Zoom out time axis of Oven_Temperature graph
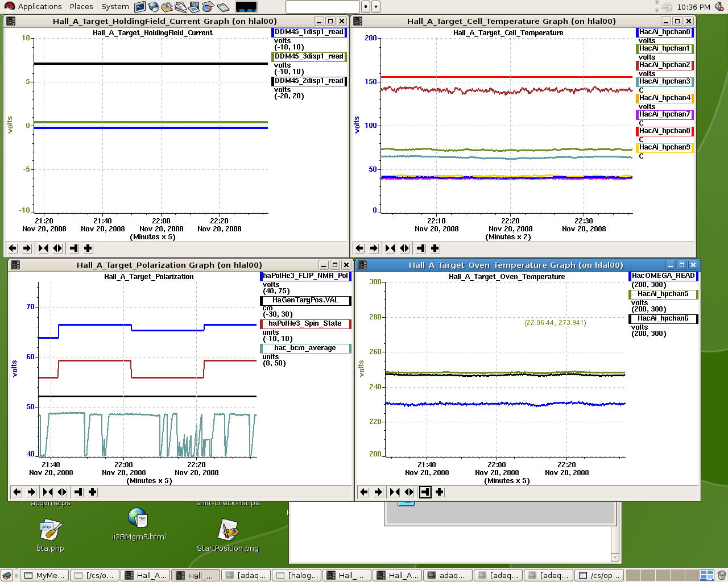This screenshot has height=582, width=728. (x=409, y=492)
